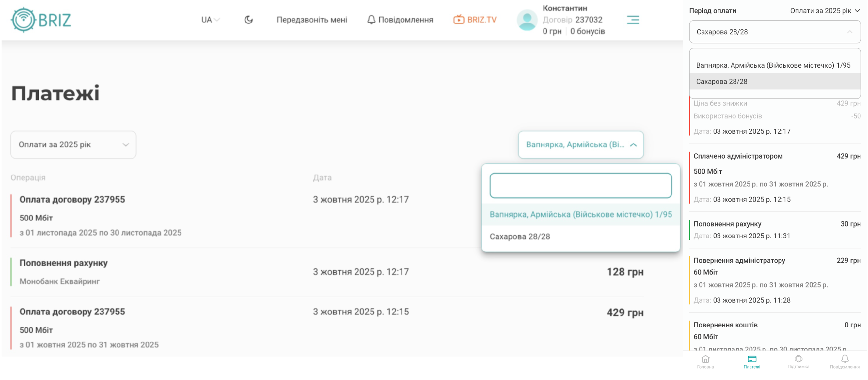Click Передзвоніть мені button
The width and height of the screenshot is (868, 380).
(312, 20)
